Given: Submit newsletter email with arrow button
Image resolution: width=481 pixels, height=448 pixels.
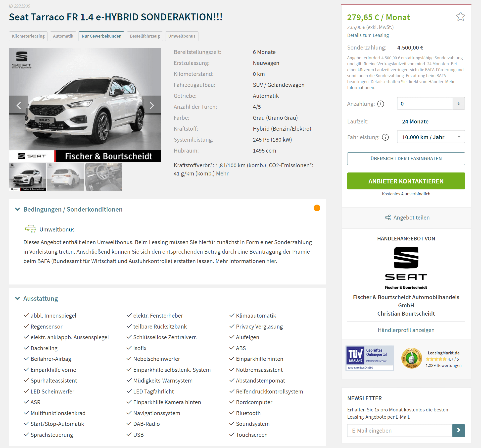Looking at the screenshot, I should point(459,430).
